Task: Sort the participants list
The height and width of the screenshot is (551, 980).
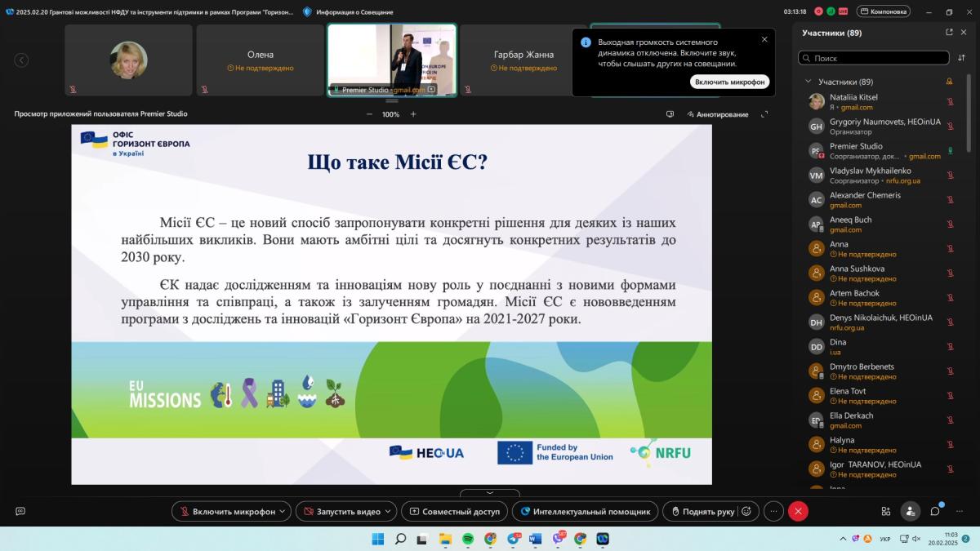Action: [x=961, y=58]
